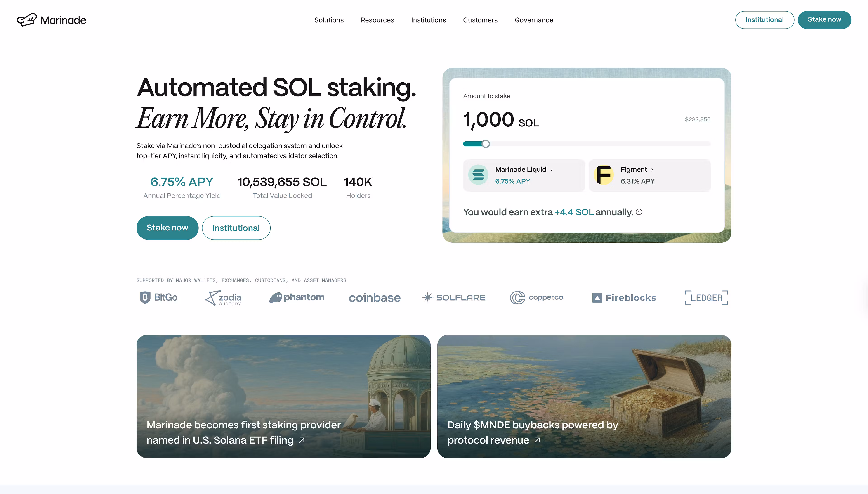868x494 pixels.
Task: Open the $MNDE buybacks news card
Action: click(584, 396)
